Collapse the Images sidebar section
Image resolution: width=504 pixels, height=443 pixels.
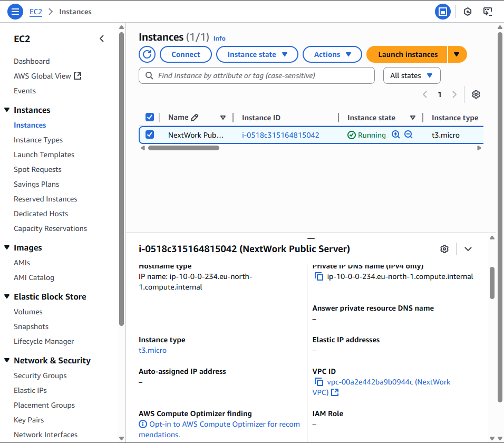click(x=7, y=248)
